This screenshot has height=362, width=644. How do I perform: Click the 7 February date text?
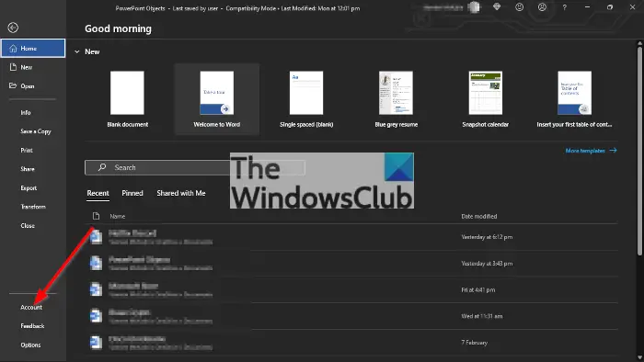click(475, 343)
